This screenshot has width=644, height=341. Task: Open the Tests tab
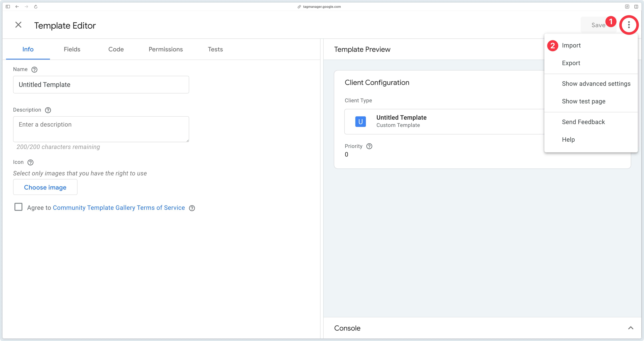(215, 49)
